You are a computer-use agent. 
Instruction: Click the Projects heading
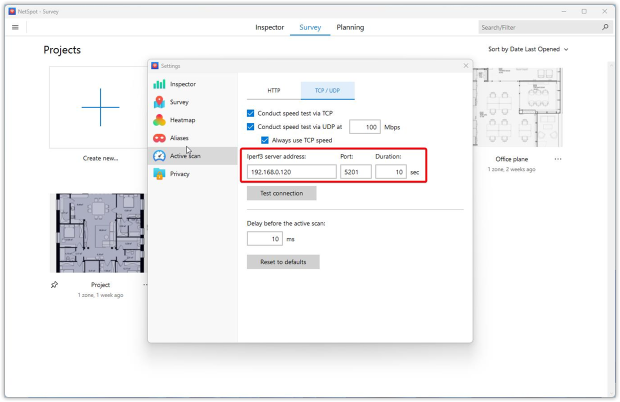click(x=62, y=50)
